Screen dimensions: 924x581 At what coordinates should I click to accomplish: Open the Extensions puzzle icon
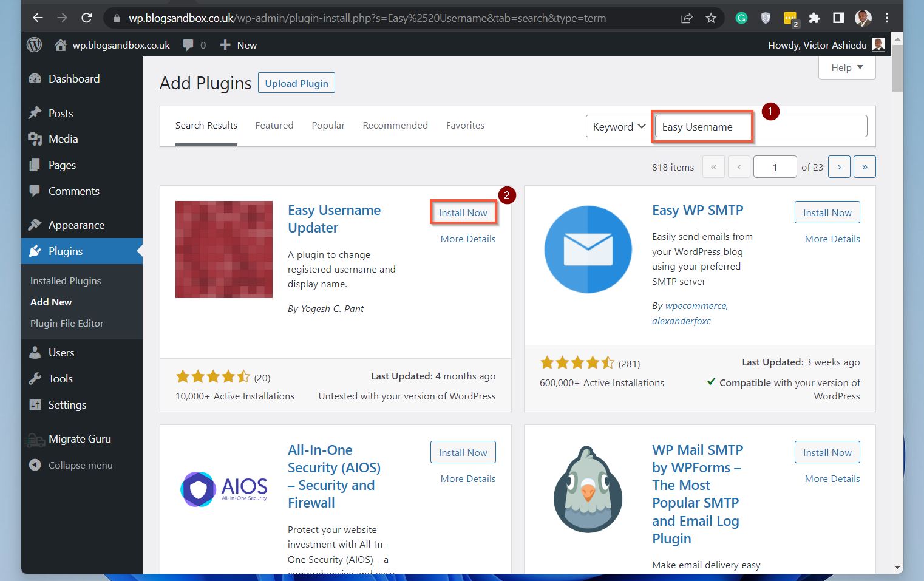pos(814,18)
